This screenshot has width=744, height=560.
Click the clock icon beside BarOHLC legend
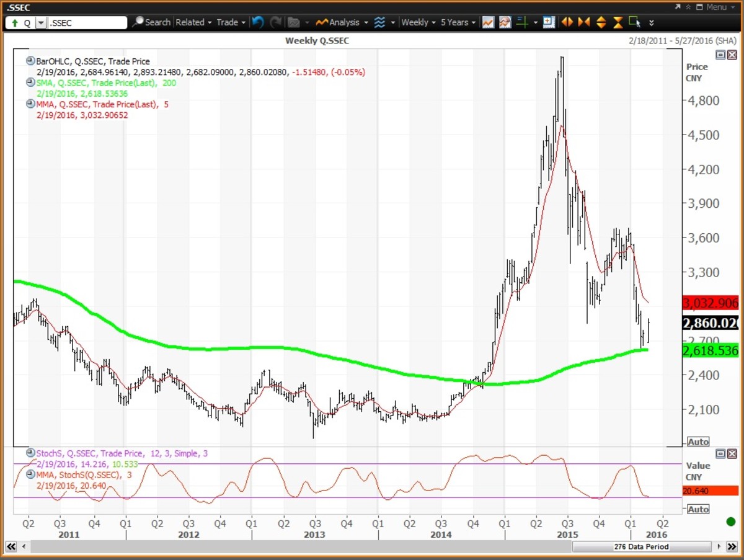(x=30, y=61)
